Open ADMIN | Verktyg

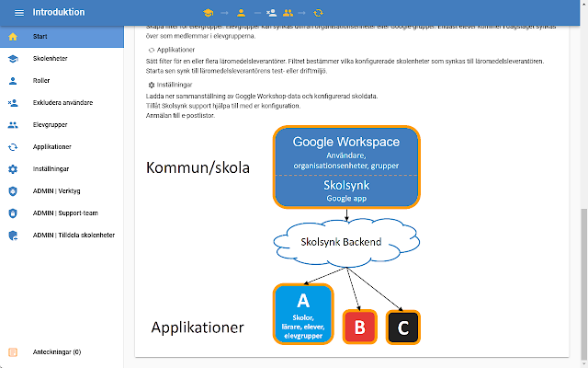tap(62, 191)
